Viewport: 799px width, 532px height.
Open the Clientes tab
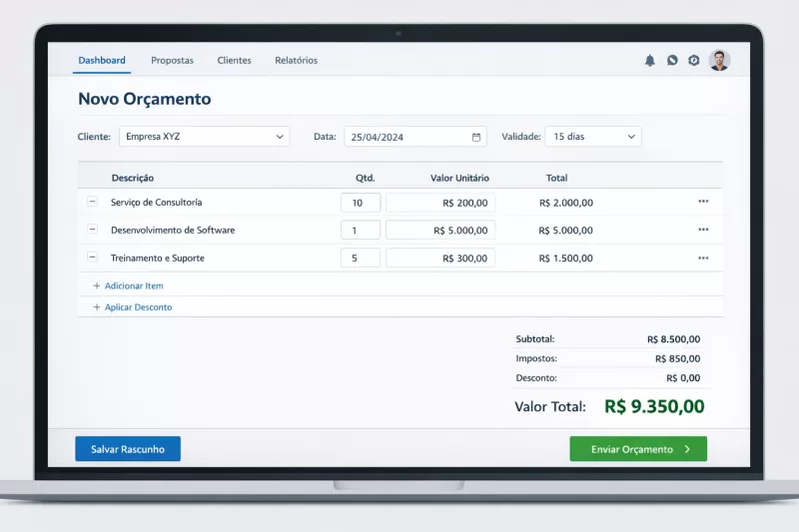tap(234, 61)
